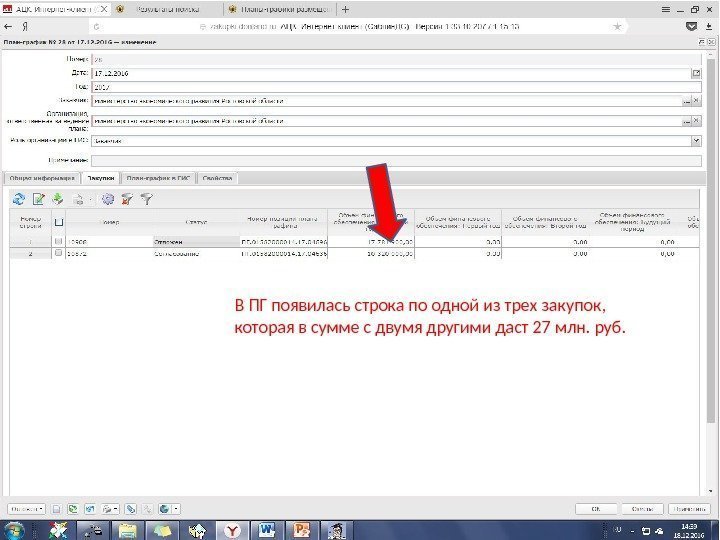720x540 pixels.
Task: Open the shield icon in browser toolbar
Action: point(691,27)
